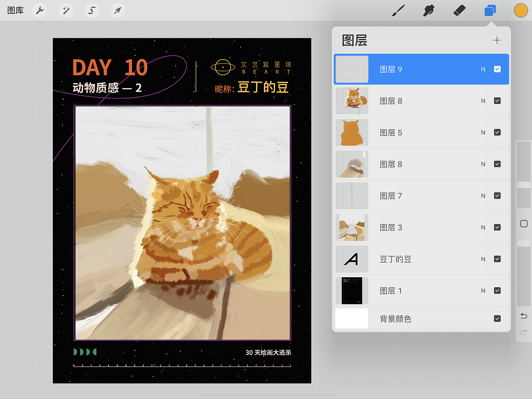The image size is (532, 399).
Task: Open blend mode N for 图层 7
Action: click(483, 196)
